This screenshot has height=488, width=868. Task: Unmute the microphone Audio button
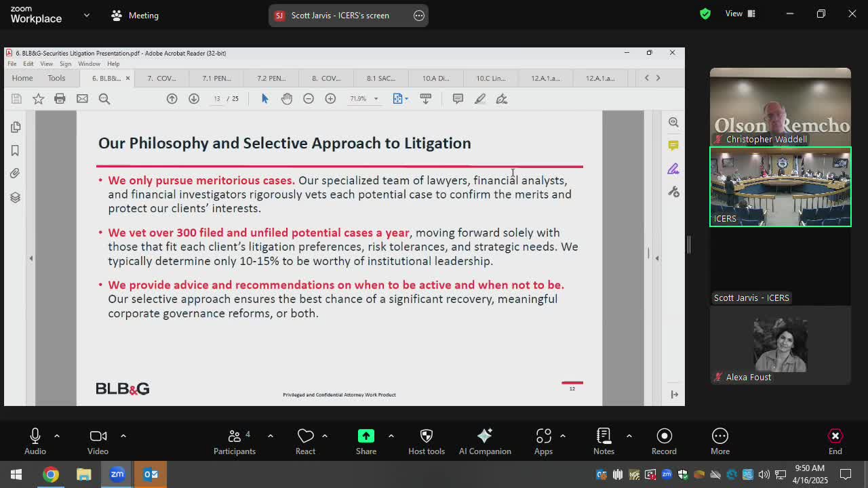tap(35, 441)
